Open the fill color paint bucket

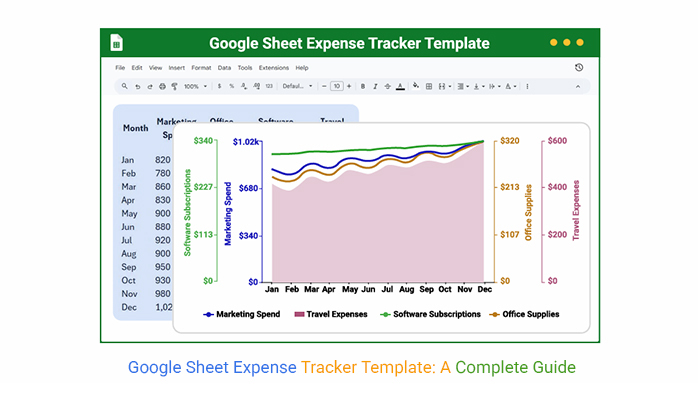pyautogui.click(x=415, y=86)
